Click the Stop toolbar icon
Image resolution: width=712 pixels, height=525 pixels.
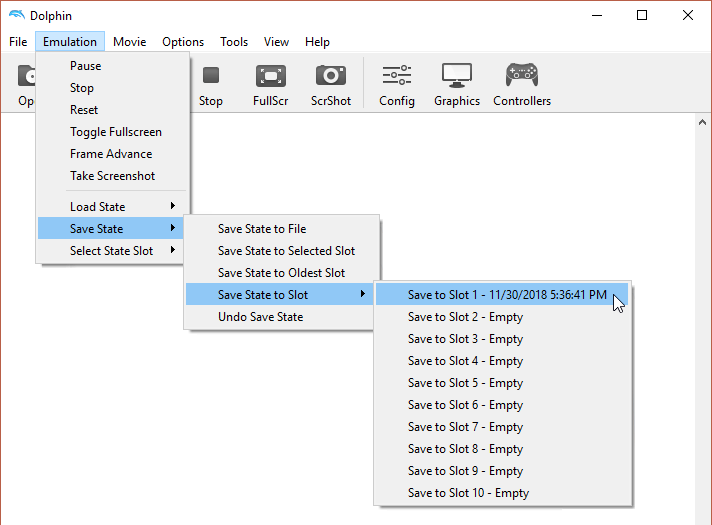click(x=211, y=75)
